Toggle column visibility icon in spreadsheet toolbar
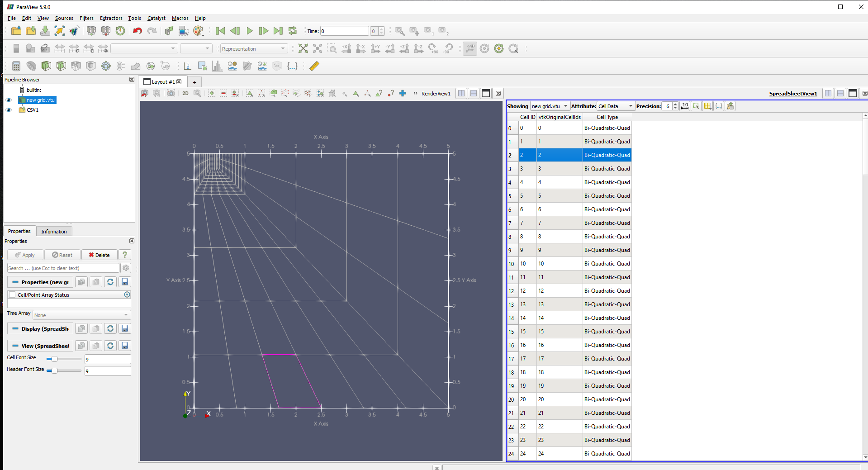The width and height of the screenshot is (868, 470). click(x=707, y=106)
